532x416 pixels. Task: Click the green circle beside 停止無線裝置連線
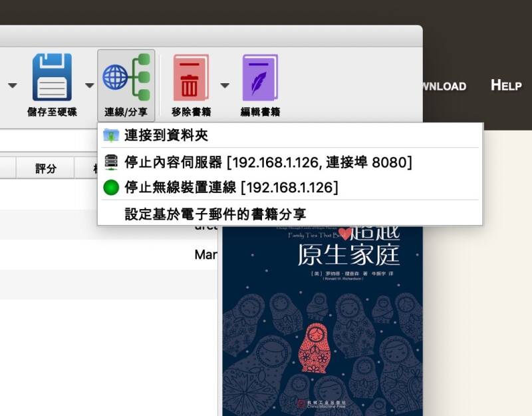click(111, 188)
